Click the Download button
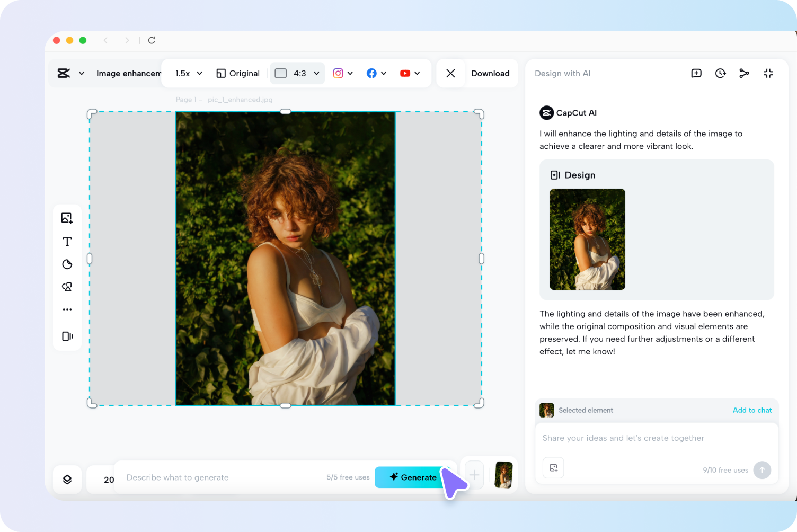 [x=490, y=73]
